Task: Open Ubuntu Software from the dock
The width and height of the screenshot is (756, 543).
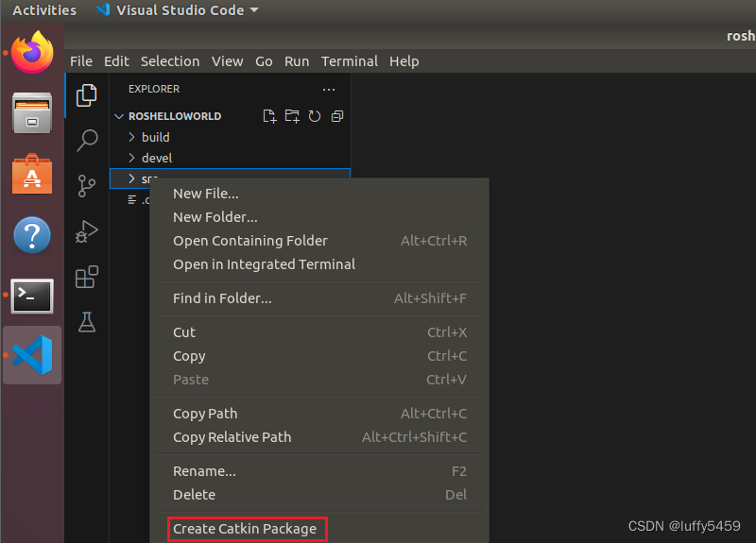Action: 32,174
